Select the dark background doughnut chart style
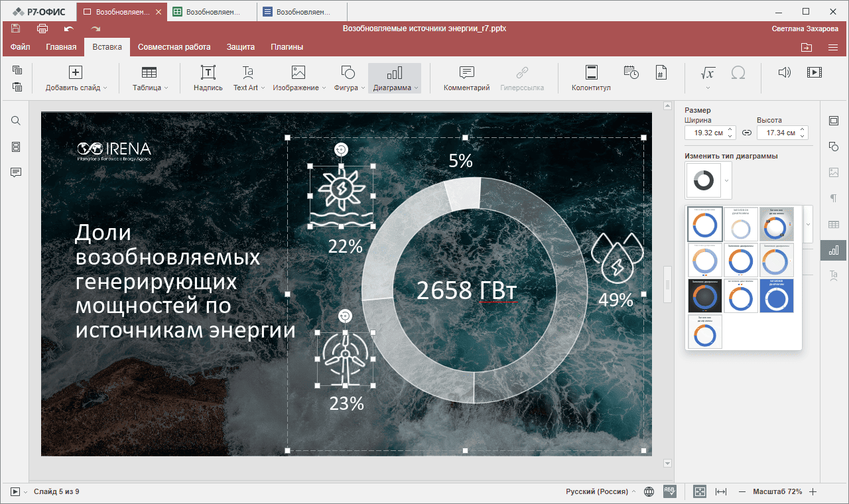Image resolution: width=849 pixels, height=504 pixels. coord(706,295)
